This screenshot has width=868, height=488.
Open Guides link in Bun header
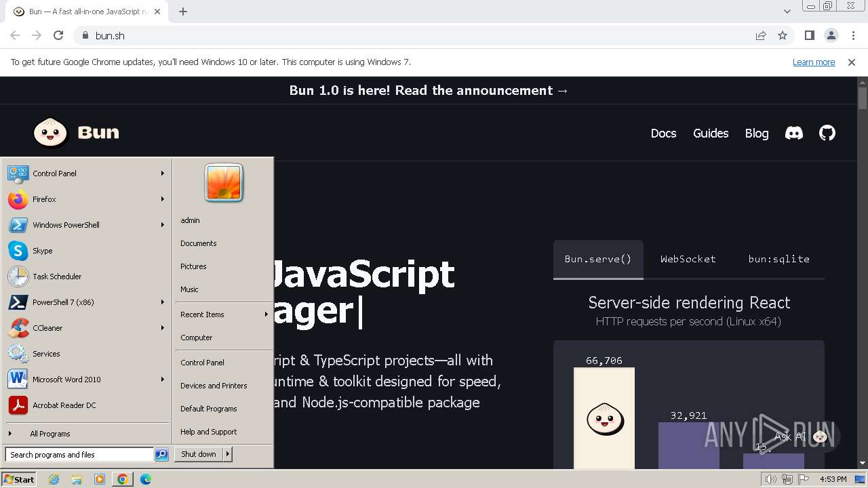711,134
